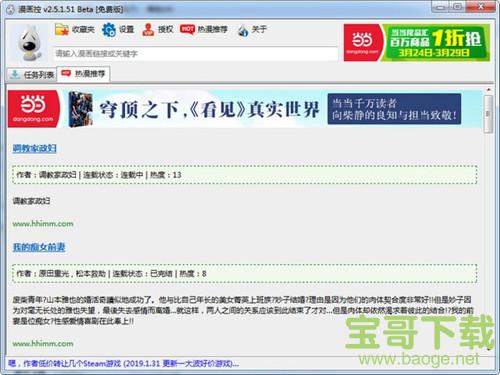Switch to the 热漫推荐 tab
The width and height of the screenshot is (500, 375).
(x=83, y=74)
